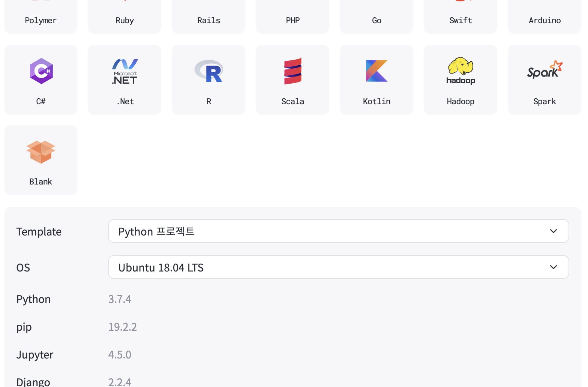Click the Django row label
The image size is (588, 387).
coord(33,382)
